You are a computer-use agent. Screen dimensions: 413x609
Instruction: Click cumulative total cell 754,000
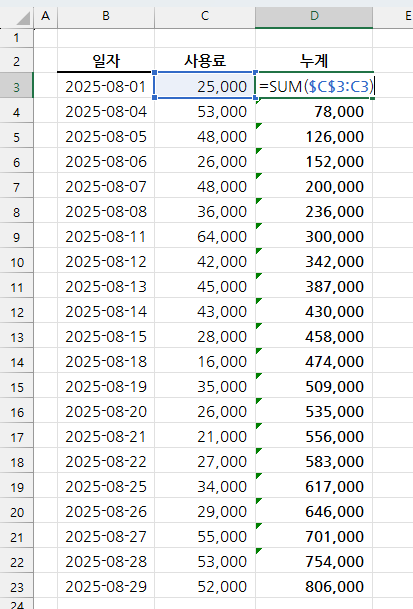click(314, 561)
